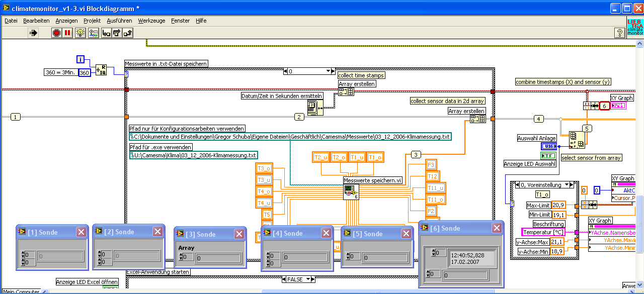644x294 pixels.
Task: Close the [3] Sonde probe window
Action: [x=239, y=234]
